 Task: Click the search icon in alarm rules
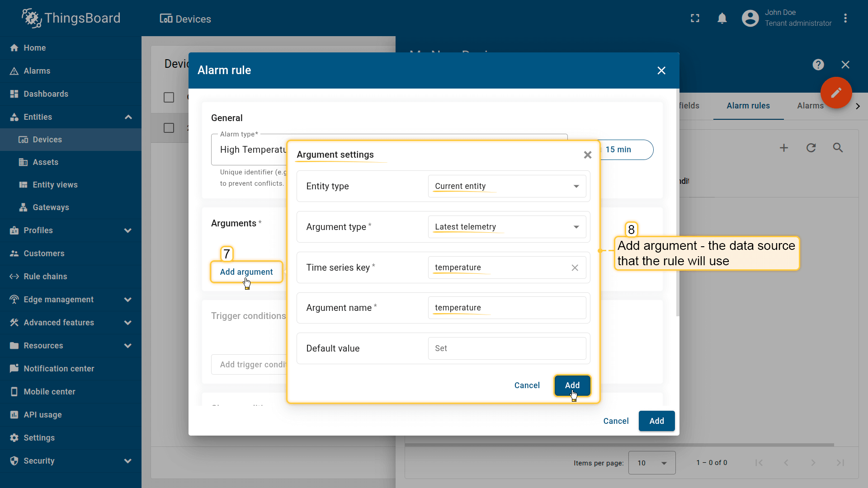(838, 148)
